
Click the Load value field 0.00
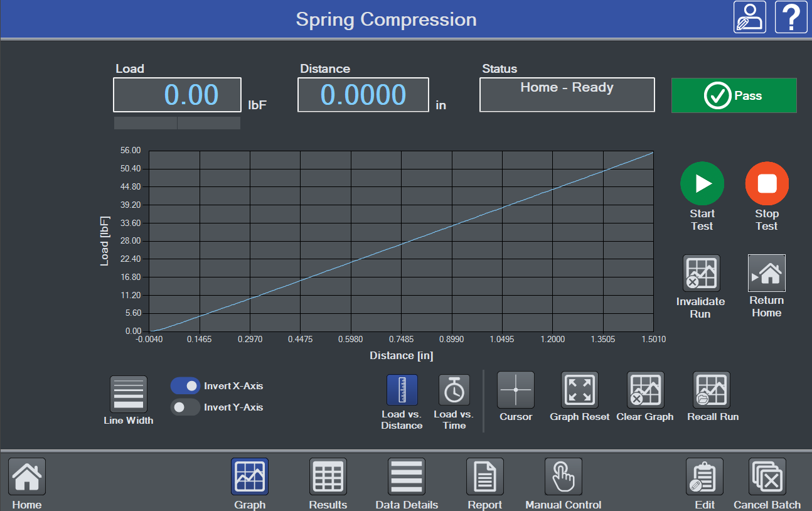(x=177, y=95)
